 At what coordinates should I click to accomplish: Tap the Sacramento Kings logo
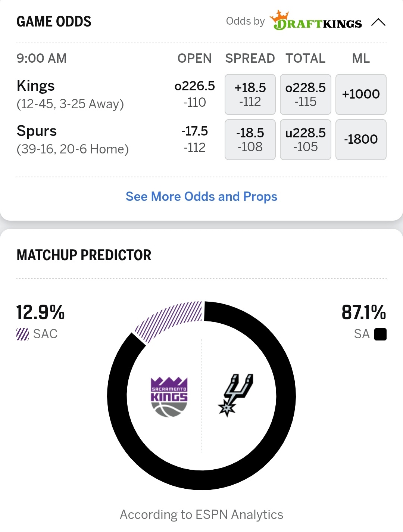point(169,396)
